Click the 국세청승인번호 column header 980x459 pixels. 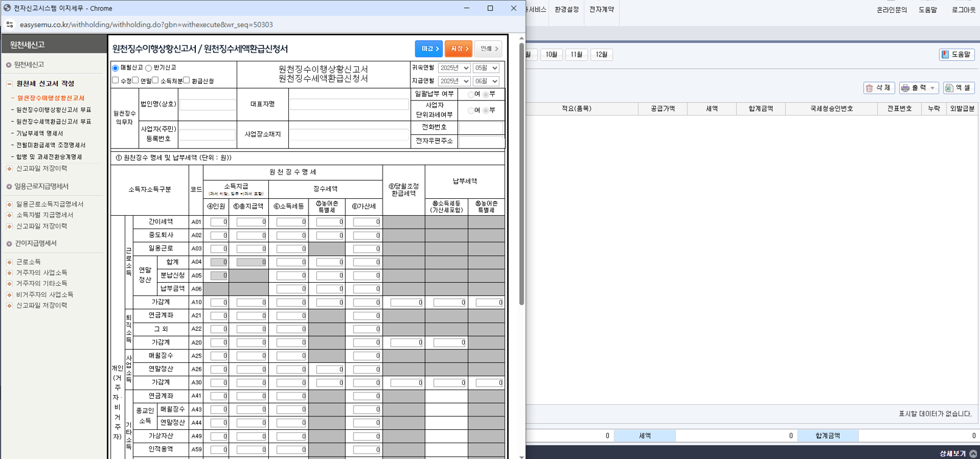(832, 109)
